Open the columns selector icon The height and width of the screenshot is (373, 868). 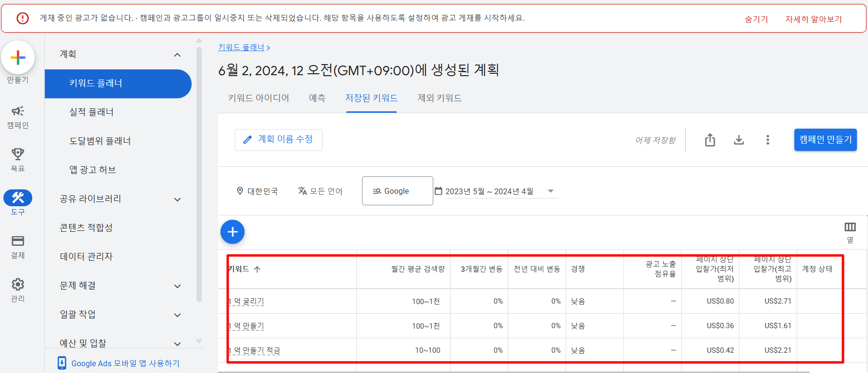click(x=850, y=227)
